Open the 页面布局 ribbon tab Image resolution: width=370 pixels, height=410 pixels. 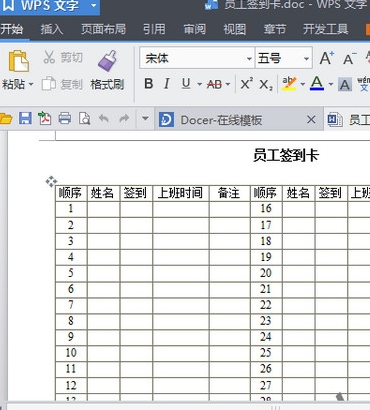[x=104, y=29]
